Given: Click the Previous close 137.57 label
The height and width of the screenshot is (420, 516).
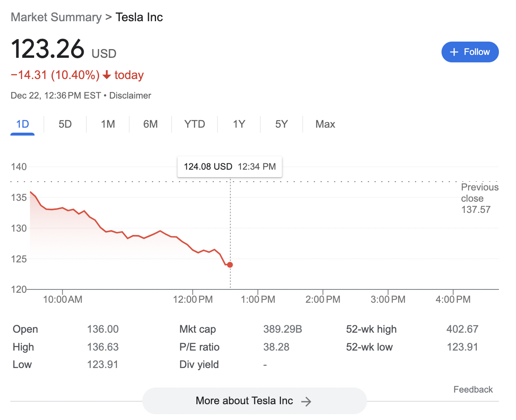Looking at the screenshot, I should pyautogui.click(x=479, y=198).
